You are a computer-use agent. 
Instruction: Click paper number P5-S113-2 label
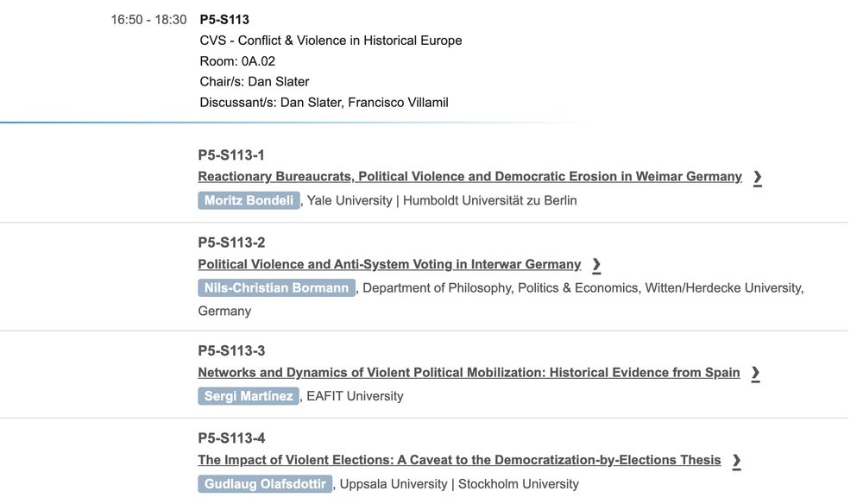231,243
